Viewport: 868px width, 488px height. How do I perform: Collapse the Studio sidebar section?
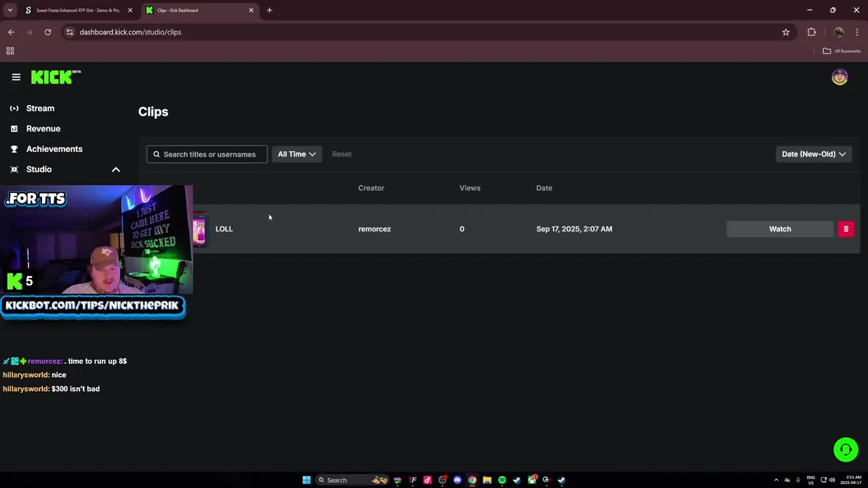[x=116, y=169]
